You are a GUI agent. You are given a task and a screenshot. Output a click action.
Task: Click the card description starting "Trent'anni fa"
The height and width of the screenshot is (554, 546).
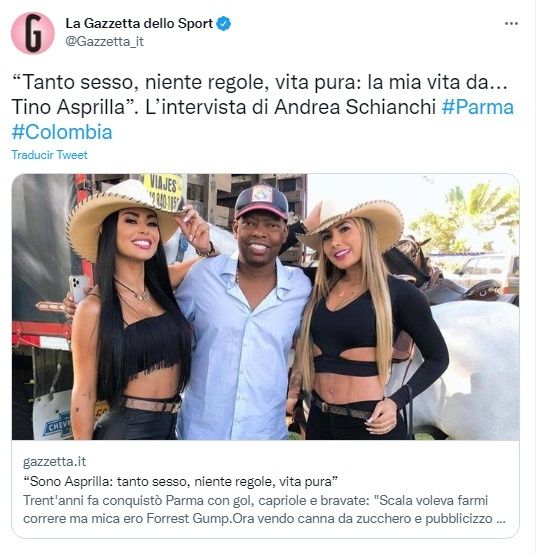pos(264,509)
